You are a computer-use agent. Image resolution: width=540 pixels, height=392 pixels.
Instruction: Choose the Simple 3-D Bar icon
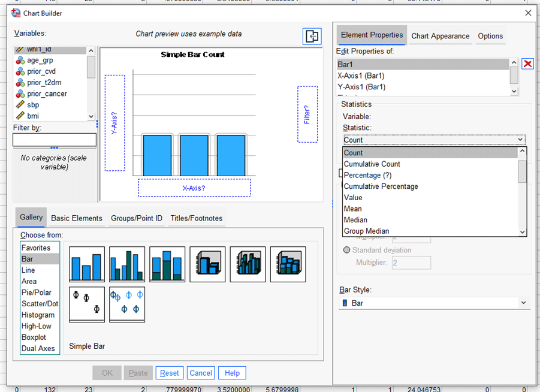click(207, 264)
